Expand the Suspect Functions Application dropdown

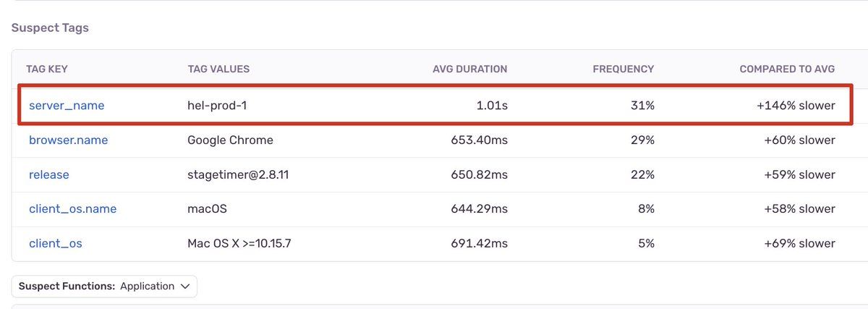pos(104,287)
